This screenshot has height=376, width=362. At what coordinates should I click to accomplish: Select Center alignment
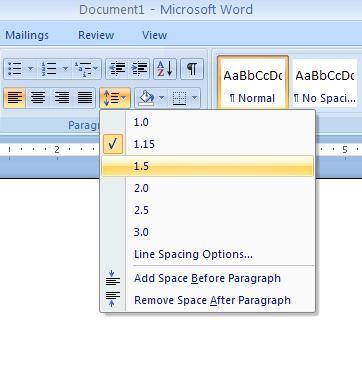pos(38,98)
